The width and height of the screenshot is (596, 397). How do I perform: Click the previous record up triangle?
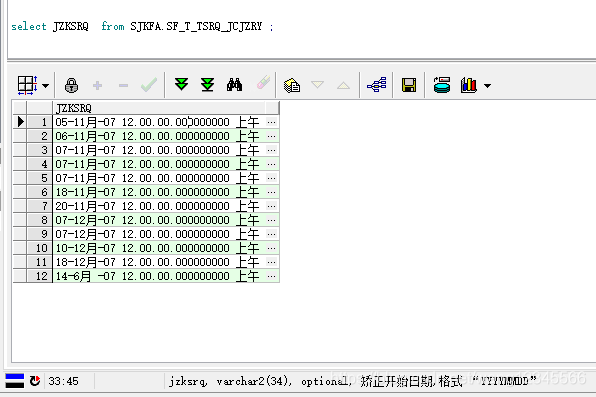coord(343,85)
